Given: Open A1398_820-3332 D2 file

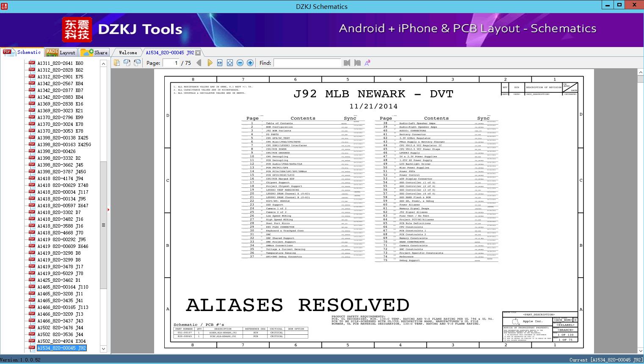Looking at the screenshot, I should tap(59, 158).
